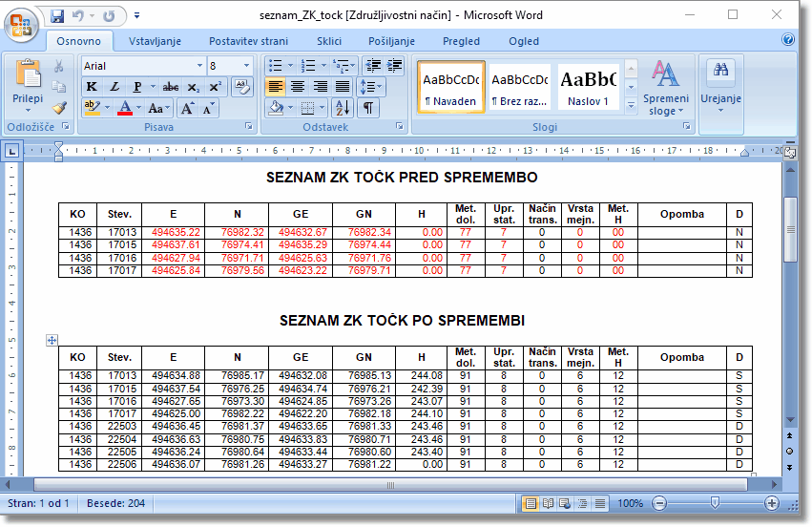Apply shading with the paint bucket

pyautogui.click(x=276, y=108)
